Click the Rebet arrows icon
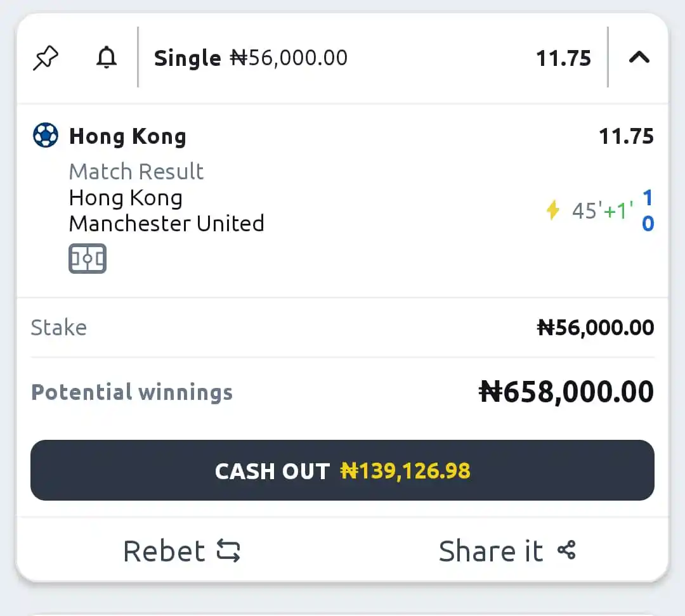685x616 pixels. 228,551
